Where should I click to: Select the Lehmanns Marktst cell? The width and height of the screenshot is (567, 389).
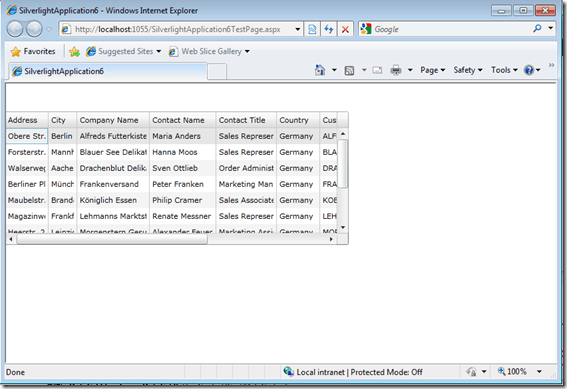pos(113,216)
